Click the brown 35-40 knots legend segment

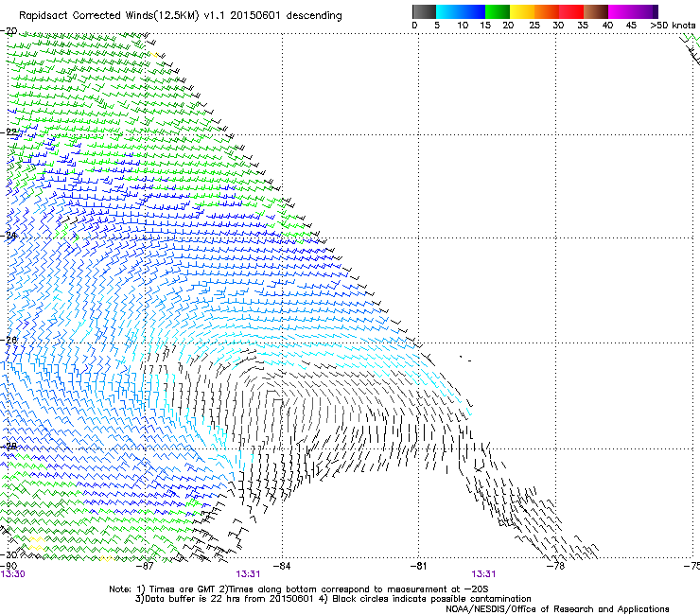(x=596, y=11)
